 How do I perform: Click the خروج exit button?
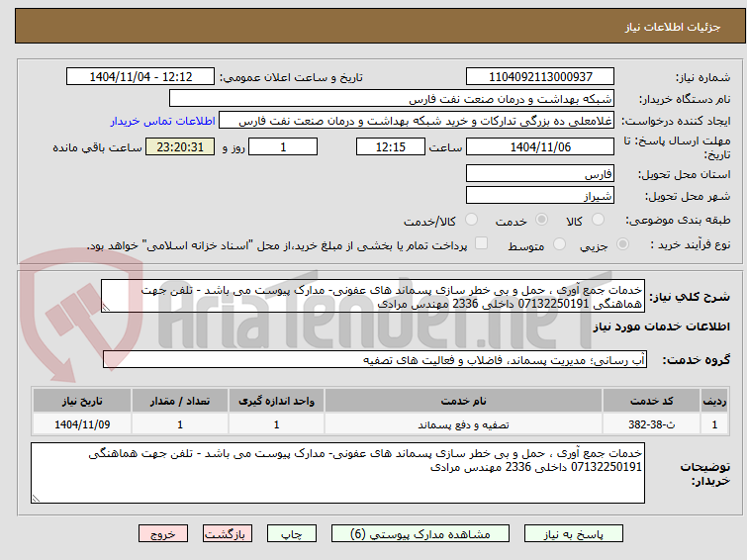[163, 534]
